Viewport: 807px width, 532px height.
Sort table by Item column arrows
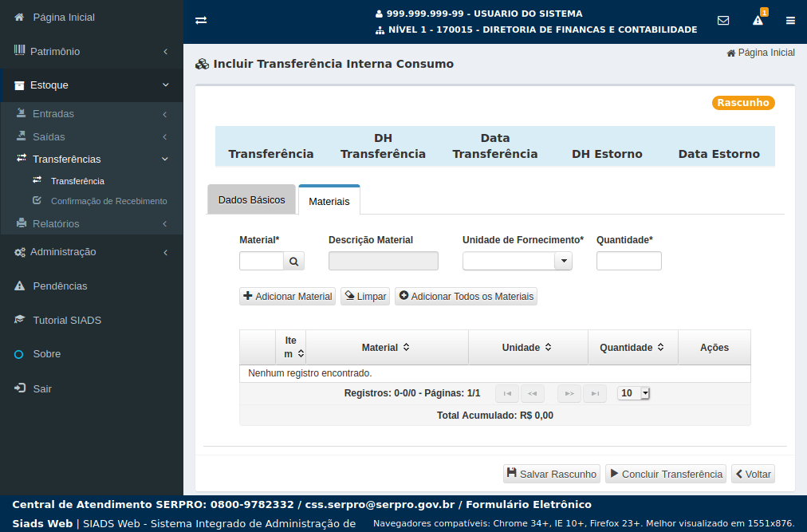301,354
